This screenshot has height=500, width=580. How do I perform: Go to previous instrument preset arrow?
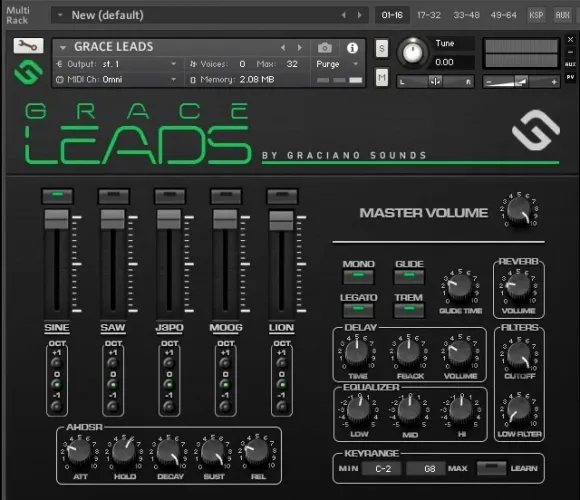click(x=283, y=48)
